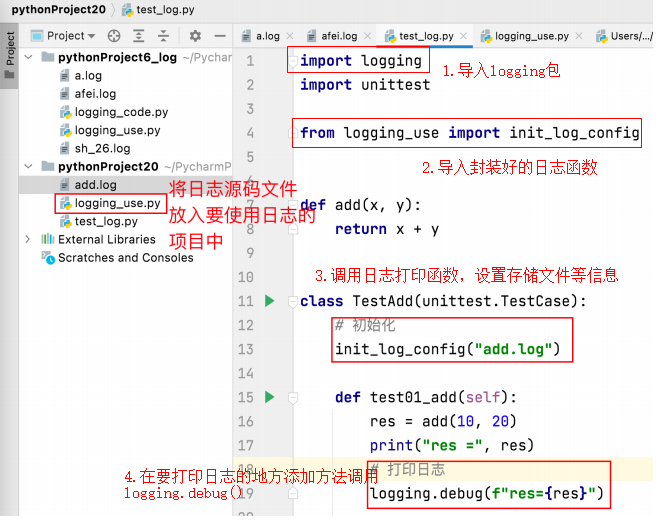This screenshot has height=525, width=669.
Task: Toggle code fold marker on class TestAdd line
Action: 292,301
